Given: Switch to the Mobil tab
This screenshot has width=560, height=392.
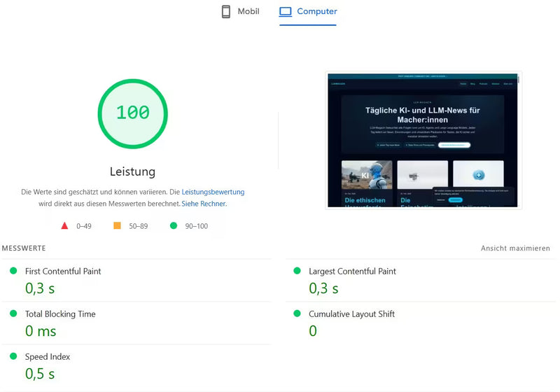Looking at the screenshot, I should (x=240, y=11).
